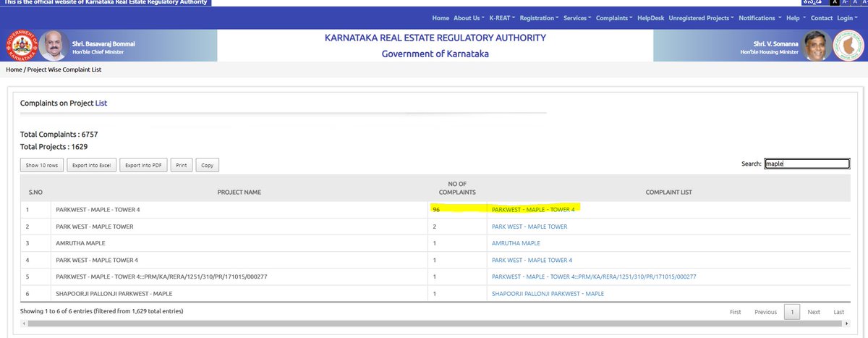Click the Copy button
This screenshot has height=338, width=868.
207,165
